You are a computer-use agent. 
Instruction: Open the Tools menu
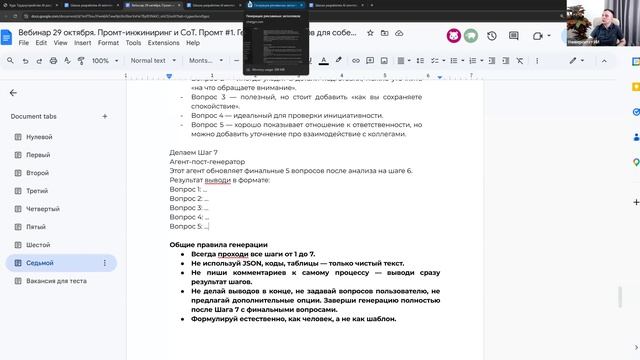pos(133,43)
